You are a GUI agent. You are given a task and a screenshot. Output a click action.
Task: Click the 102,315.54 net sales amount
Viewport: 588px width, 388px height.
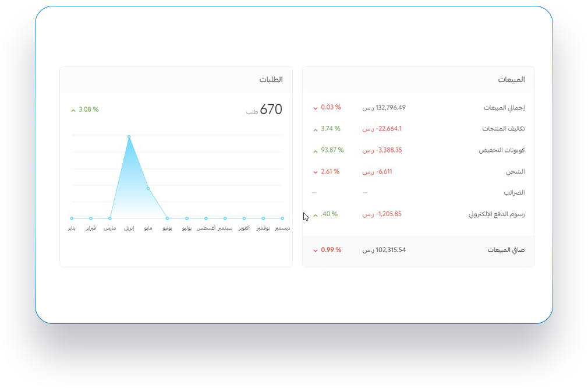coord(382,250)
